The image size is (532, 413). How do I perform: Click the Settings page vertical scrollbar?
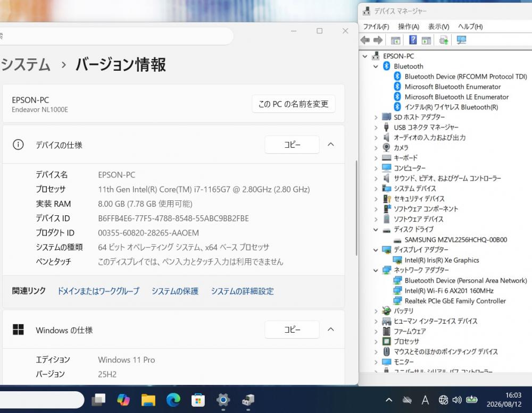point(356,208)
